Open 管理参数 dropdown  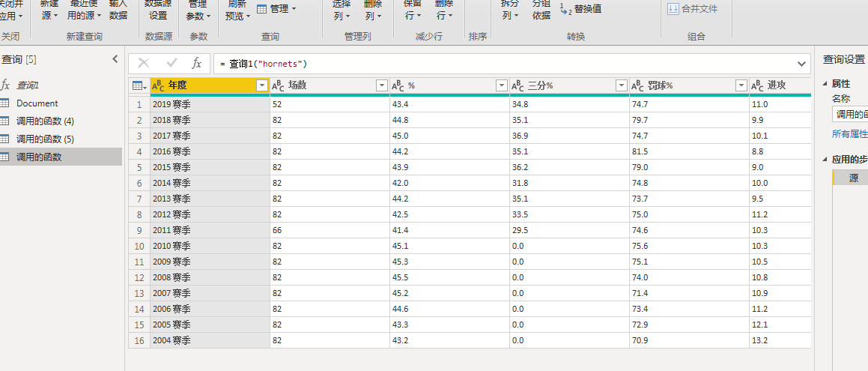pos(198,10)
